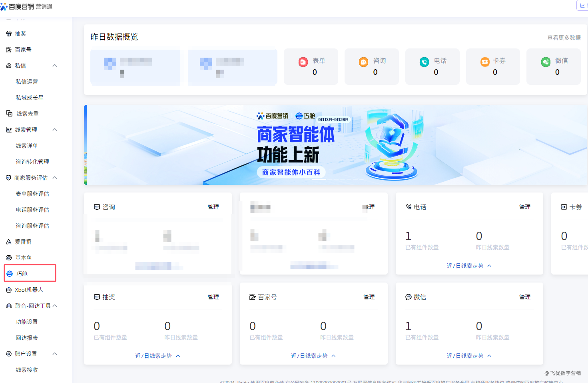
Task: Click 昨日线索数量 in the 微信 card
Action: 492,337
